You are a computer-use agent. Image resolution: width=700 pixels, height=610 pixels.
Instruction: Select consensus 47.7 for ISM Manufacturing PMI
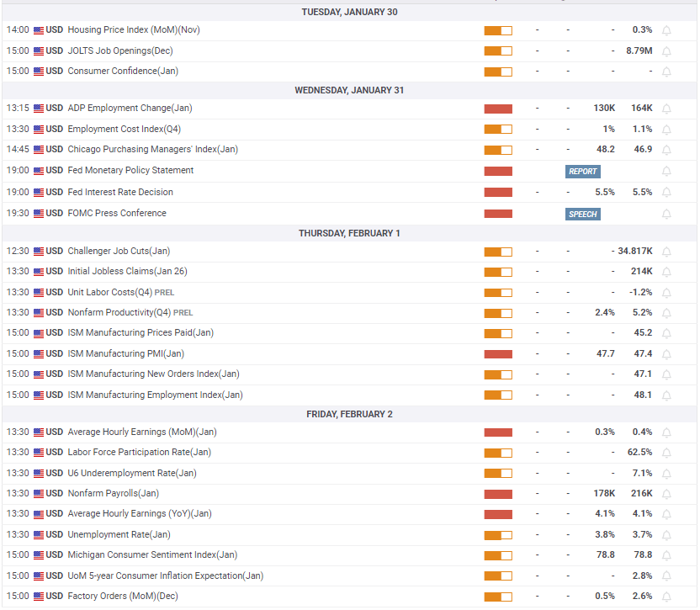[606, 353]
